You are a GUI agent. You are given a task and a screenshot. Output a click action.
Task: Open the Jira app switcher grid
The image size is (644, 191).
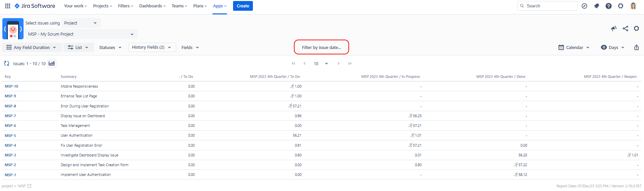pyautogui.click(x=7, y=6)
